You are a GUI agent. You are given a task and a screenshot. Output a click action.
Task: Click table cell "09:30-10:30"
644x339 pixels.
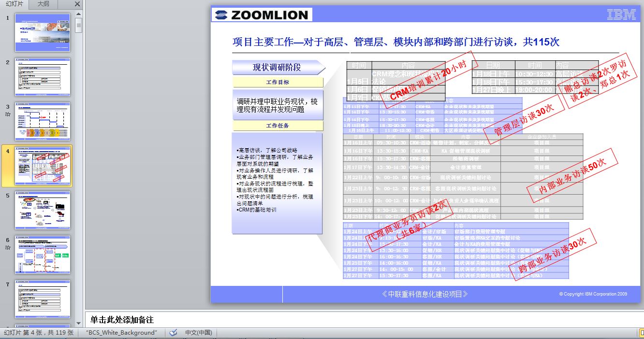coord(391,143)
